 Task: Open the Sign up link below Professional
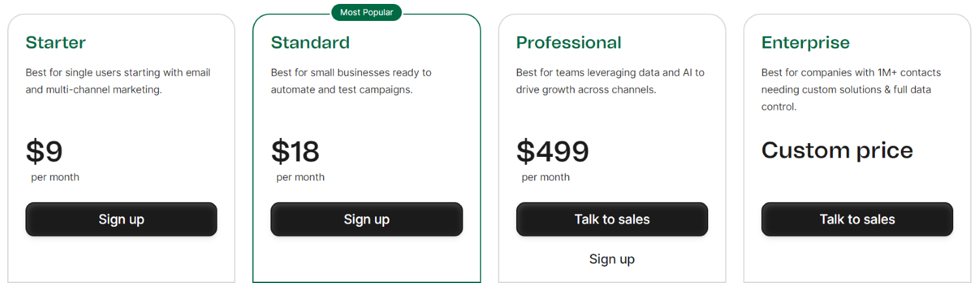[x=612, y=259]
